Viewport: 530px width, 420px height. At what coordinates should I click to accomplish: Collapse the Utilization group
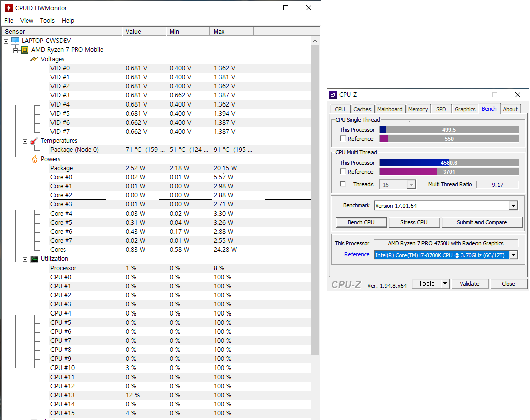click(25, 259)
